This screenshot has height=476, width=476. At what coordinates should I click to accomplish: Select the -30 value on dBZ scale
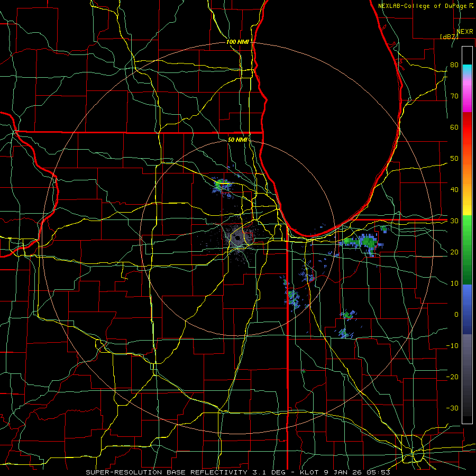[452, 408]
